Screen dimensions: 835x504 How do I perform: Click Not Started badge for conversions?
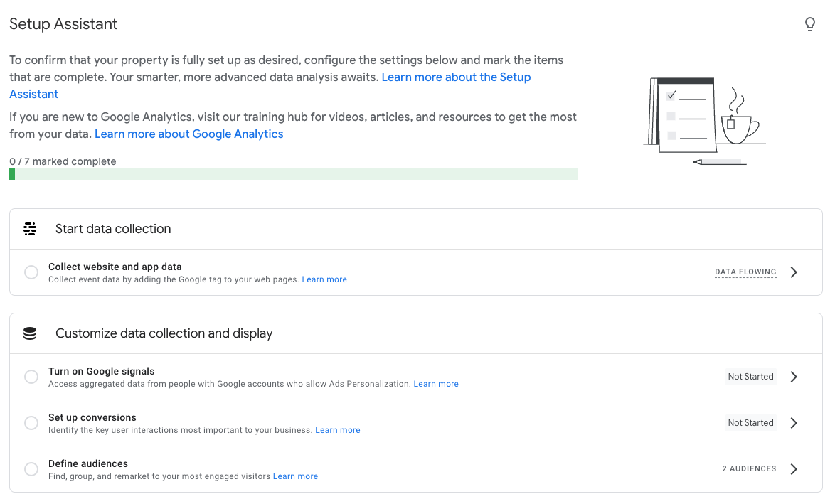pyautogui.click(x=751, y=423)
